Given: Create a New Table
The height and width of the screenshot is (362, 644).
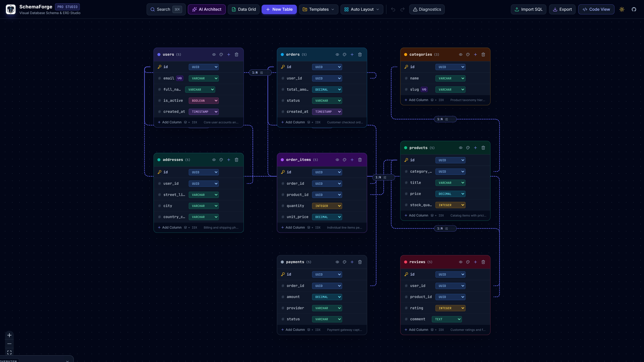Looking at the screenshot, I should [x=279, y=10].
